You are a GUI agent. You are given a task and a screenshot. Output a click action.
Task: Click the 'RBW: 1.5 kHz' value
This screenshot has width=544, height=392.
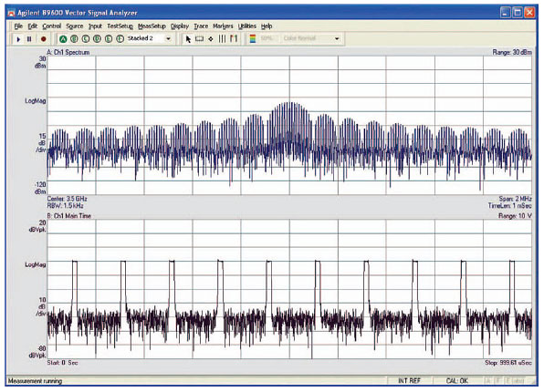[65, 206]
